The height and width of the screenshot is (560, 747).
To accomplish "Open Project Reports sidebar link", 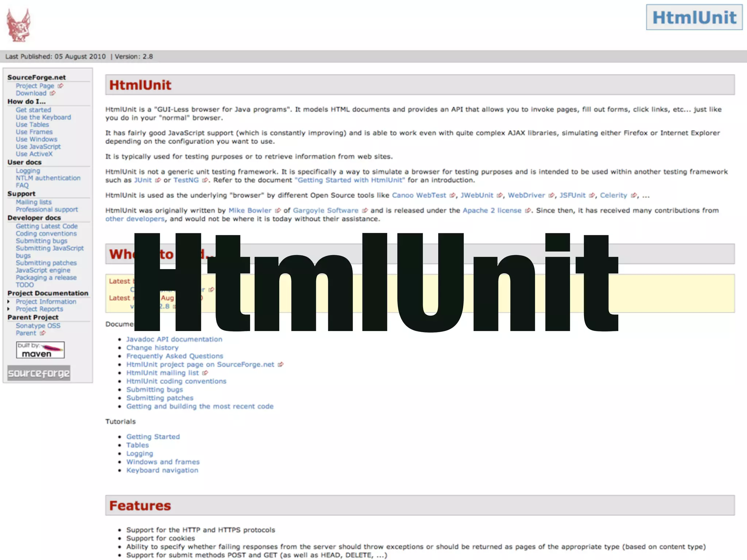I will pyautogui.click(x=39, y=309).
